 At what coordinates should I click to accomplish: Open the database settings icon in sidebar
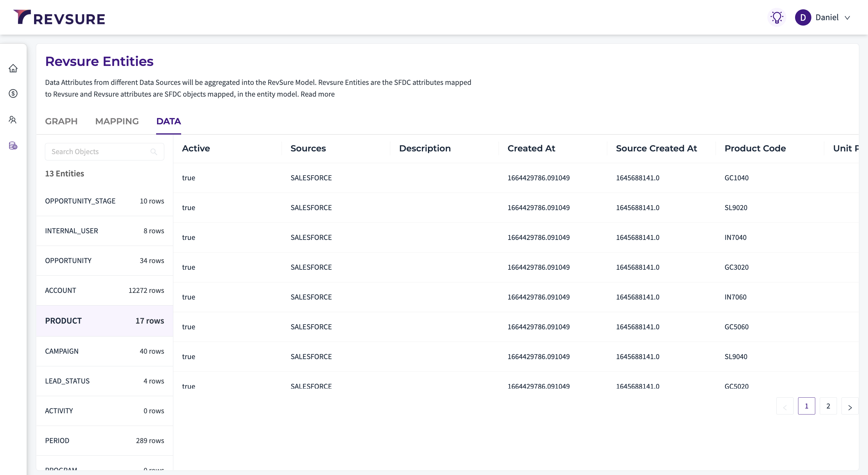click(13, 146)
